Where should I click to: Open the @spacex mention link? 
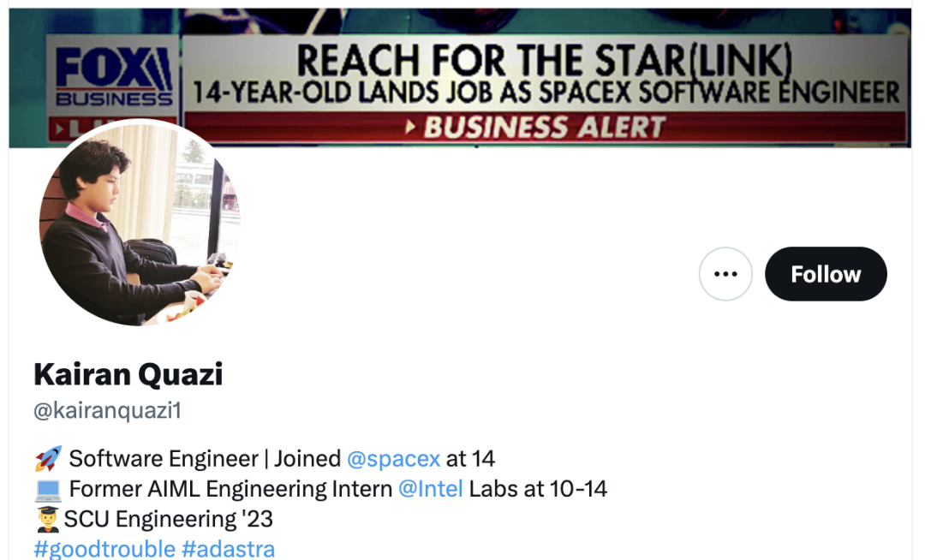[393, 459]
